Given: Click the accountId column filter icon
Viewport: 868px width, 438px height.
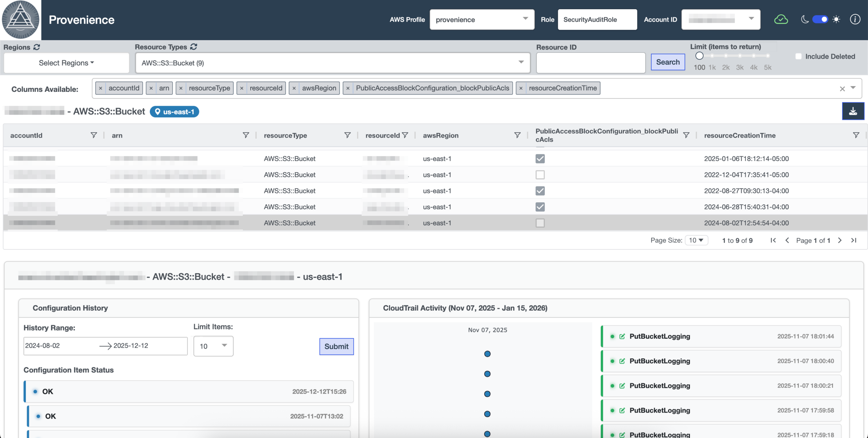Looking at the screenshot, I should pyautogui.click(x=94, y=135).
